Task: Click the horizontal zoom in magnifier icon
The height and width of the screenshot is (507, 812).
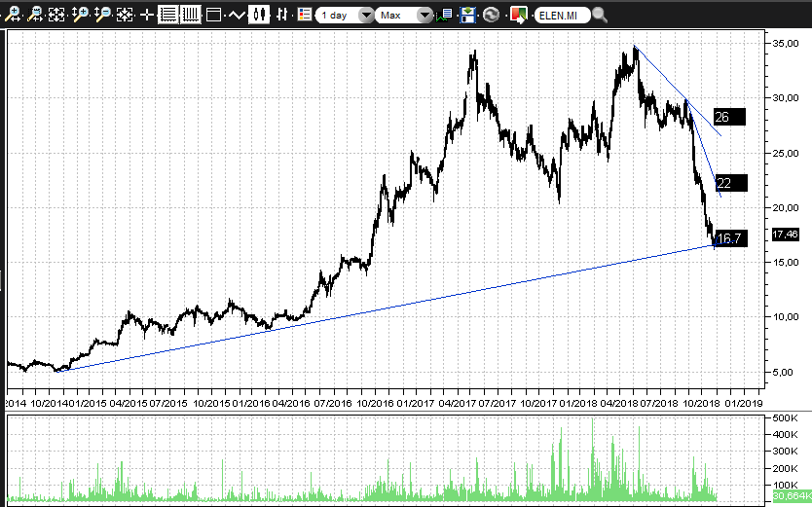Action: point(13,14)
